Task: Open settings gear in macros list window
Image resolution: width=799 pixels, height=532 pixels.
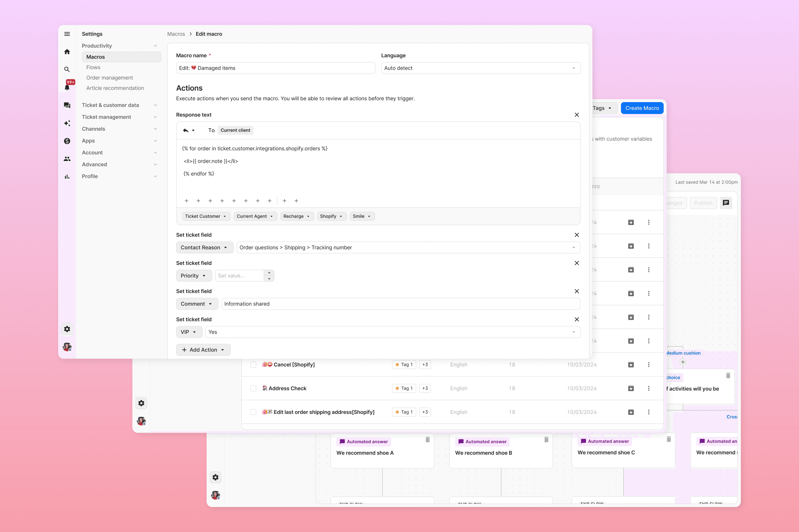Action: coord(141,403)
